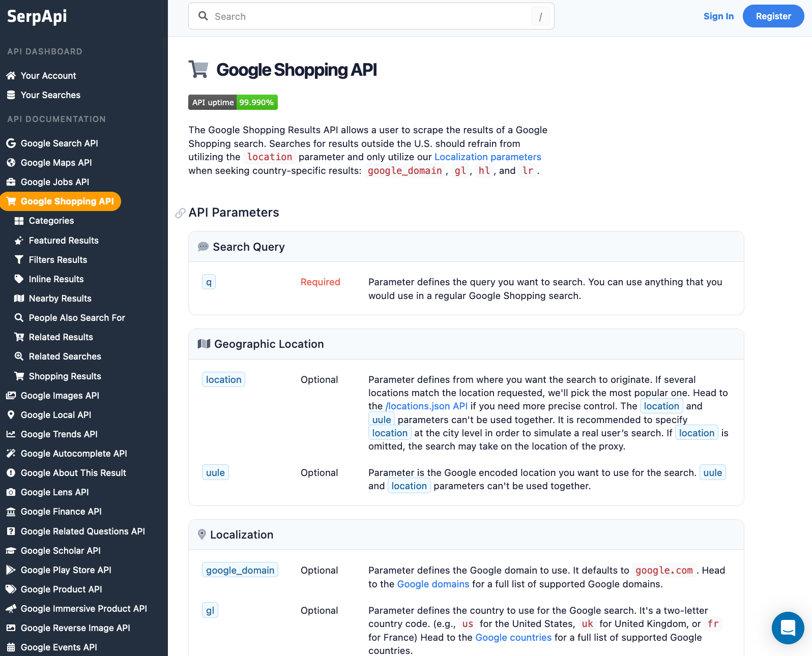Click the Google Lens API camera icon
This screenshot has width=812, height=656.
click(x=11, y=492)
